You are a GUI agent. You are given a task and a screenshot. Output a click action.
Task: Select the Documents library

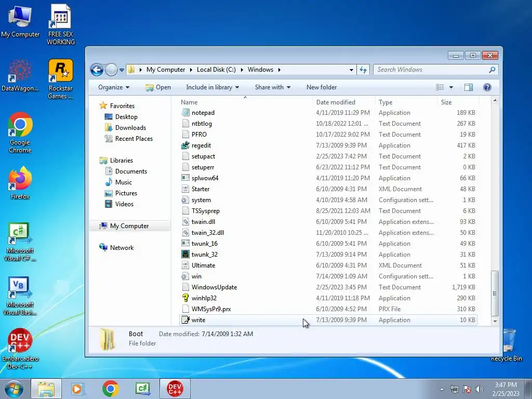click(131, 171)
